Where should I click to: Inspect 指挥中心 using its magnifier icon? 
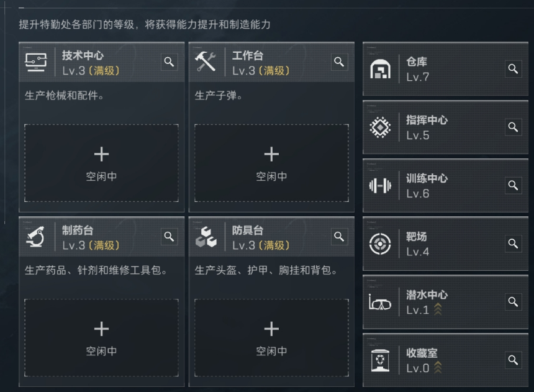[x=514, y=127]
